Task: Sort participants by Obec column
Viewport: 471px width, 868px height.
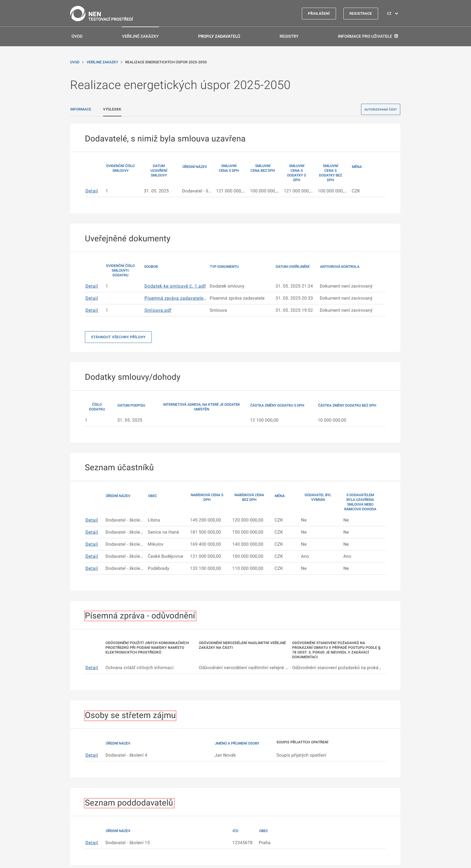Action: tap(152, 496)
